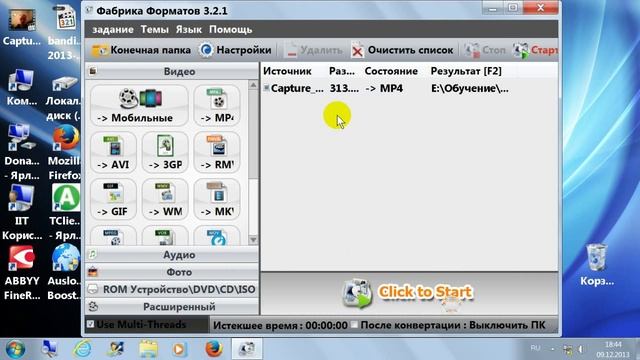
Task: Choose the AVI conversion icon
Action: (x=113, y=152)
